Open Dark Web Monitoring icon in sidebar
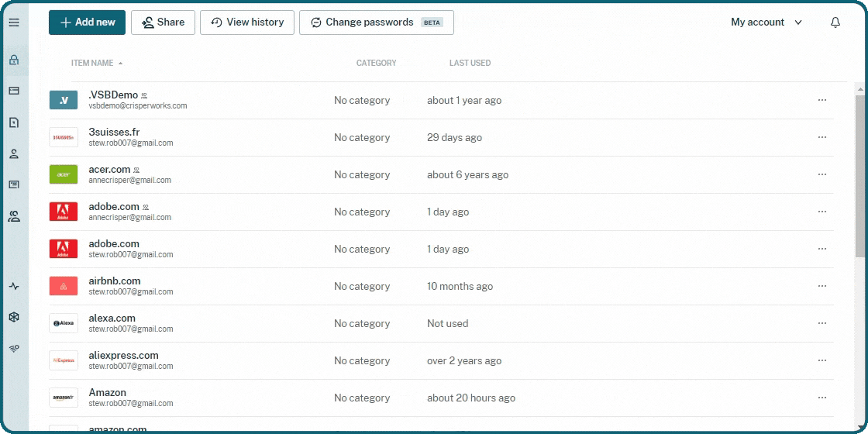 pyautogui.click(x=13, y=317)
